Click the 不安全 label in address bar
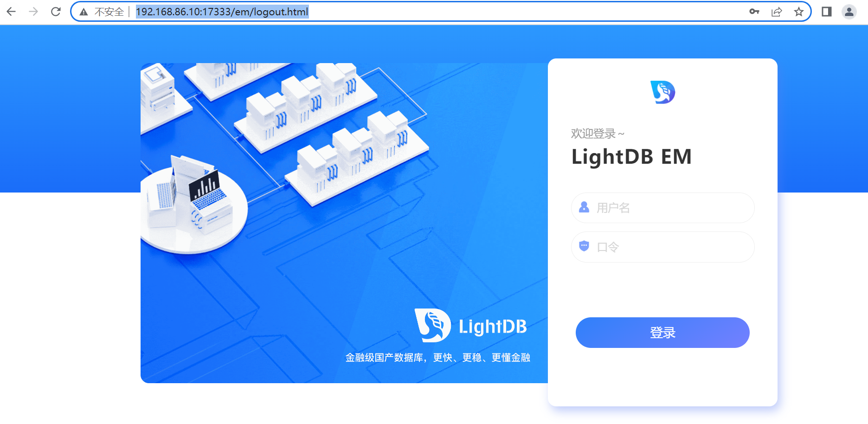Viewport: 868px width, 424px height. 109,12
